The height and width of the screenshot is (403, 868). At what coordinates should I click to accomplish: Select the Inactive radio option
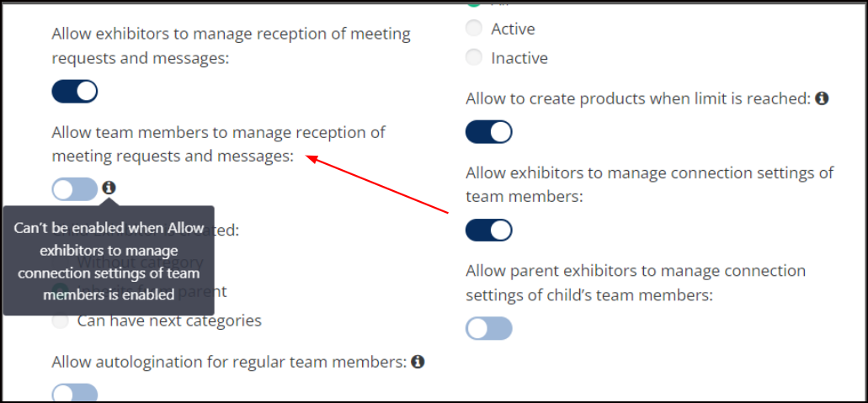(474, 57)
